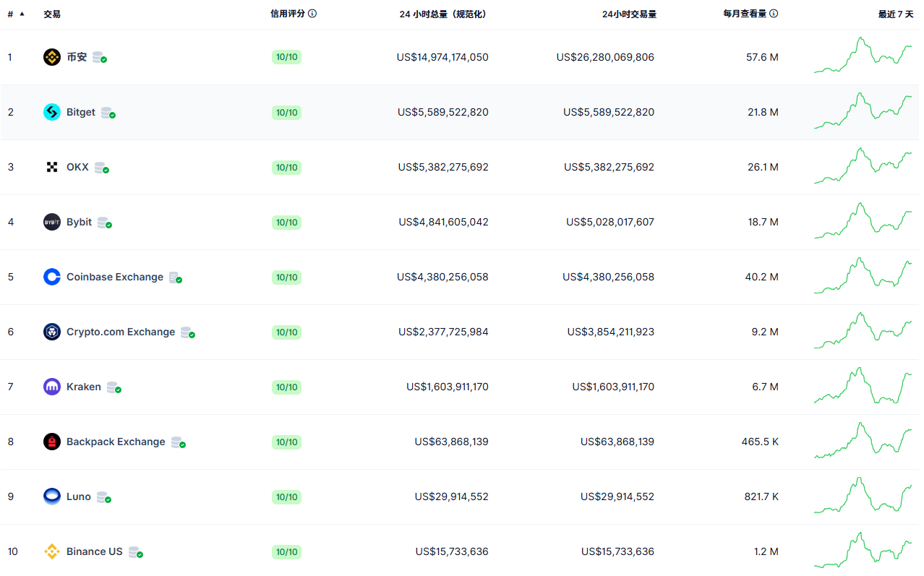924x576 pixels.
Task: Open the OKX exchange name link
Action: click(77, 167)
